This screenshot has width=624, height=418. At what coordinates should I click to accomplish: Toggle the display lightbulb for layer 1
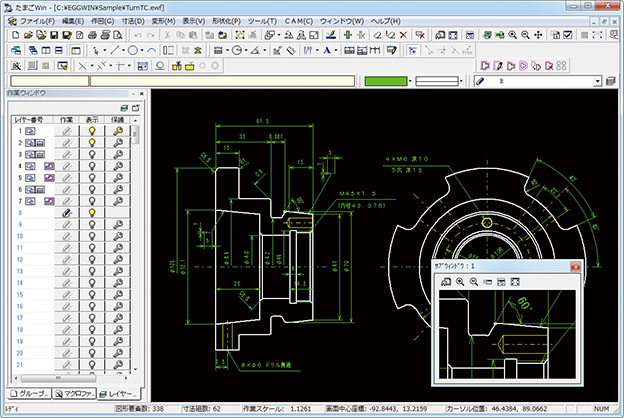(92, 130)
